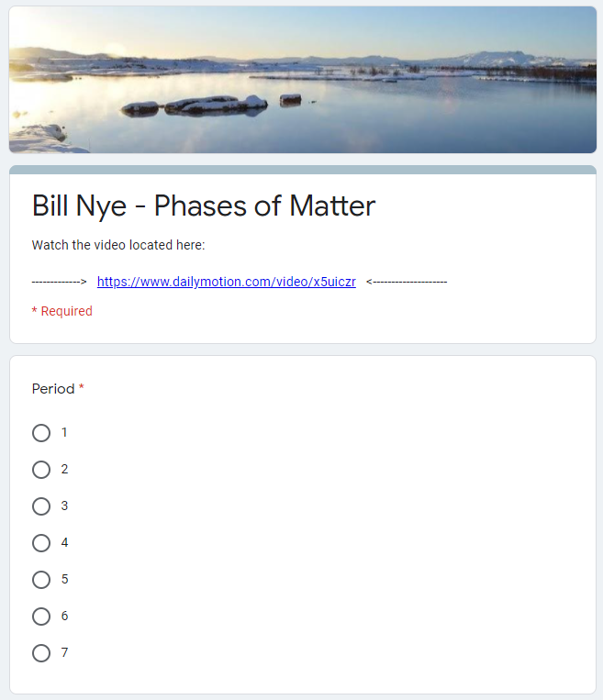
Task: Click the 'Period' question label
Action: point(53,389)
